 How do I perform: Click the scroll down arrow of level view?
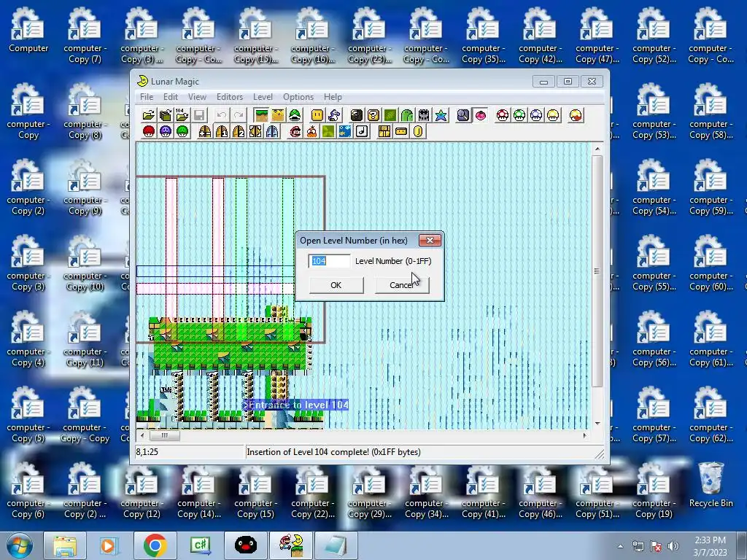597,424
